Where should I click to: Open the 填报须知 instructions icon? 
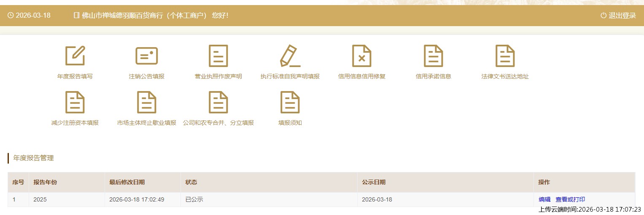coord(290,102)
